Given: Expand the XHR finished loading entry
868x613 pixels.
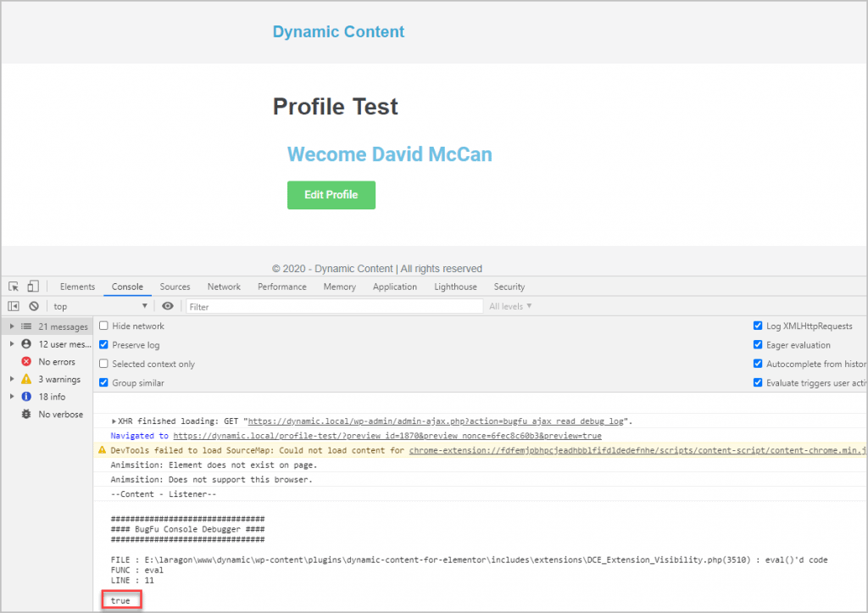Looking at the screenshot, I should (x=114, y=421).
